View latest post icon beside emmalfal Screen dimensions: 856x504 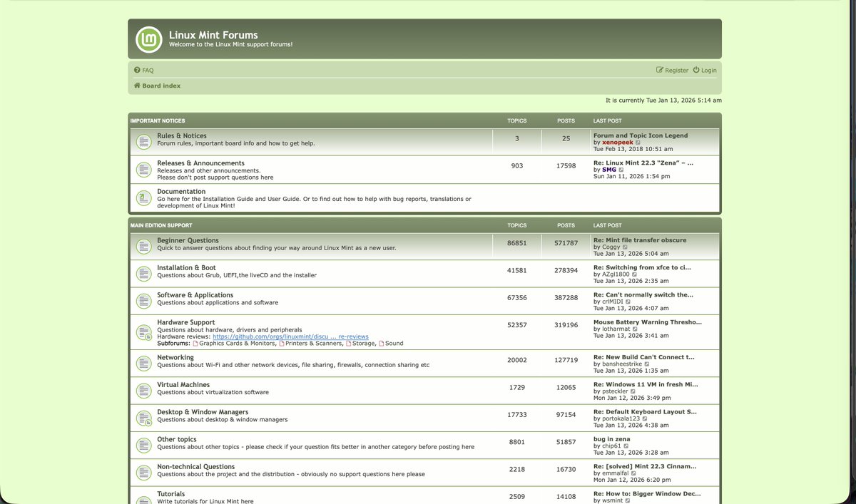coord(633,473)
